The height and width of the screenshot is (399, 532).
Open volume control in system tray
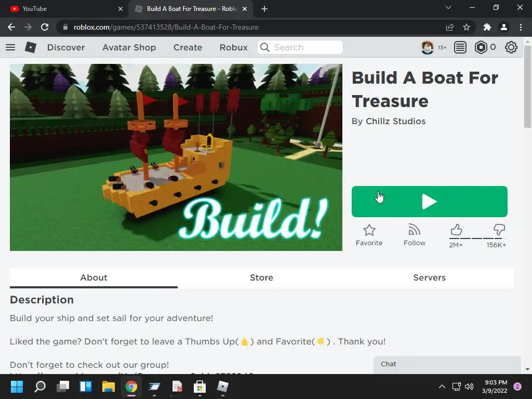[469, 387]
